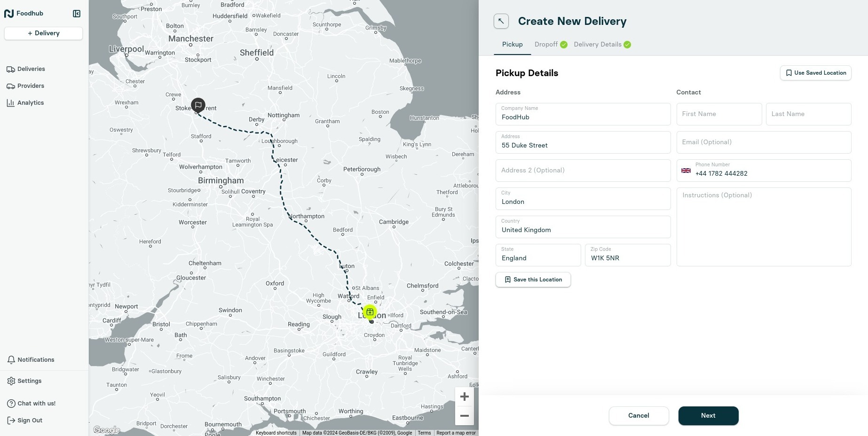This screenshot has width=868, height=436.
Task: Collapse the sidebar panel icon
Action: pyautogui.click(x=77, y=14)
